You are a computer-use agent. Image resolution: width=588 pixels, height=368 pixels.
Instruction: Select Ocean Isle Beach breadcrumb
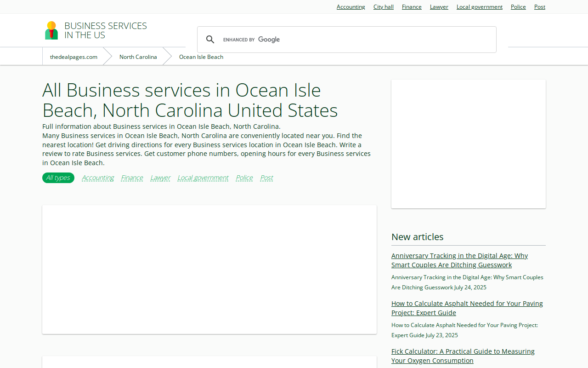201,57
